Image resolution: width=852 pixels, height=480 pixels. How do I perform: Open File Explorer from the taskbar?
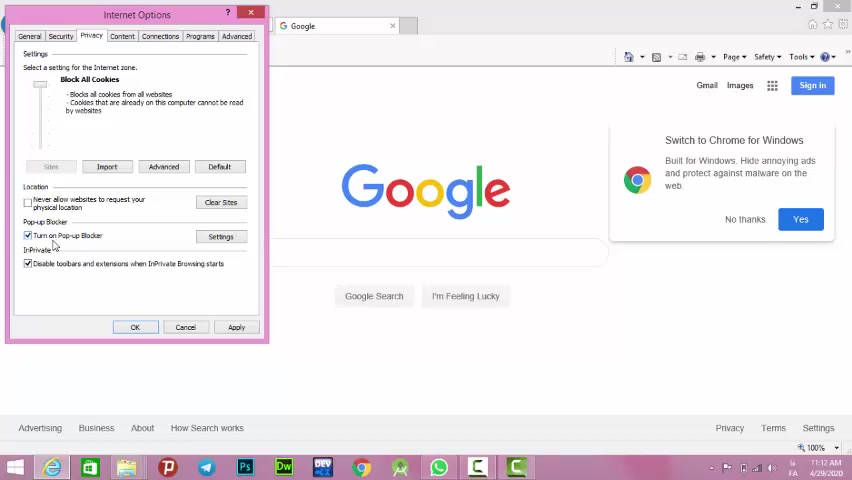pos(127,467)
